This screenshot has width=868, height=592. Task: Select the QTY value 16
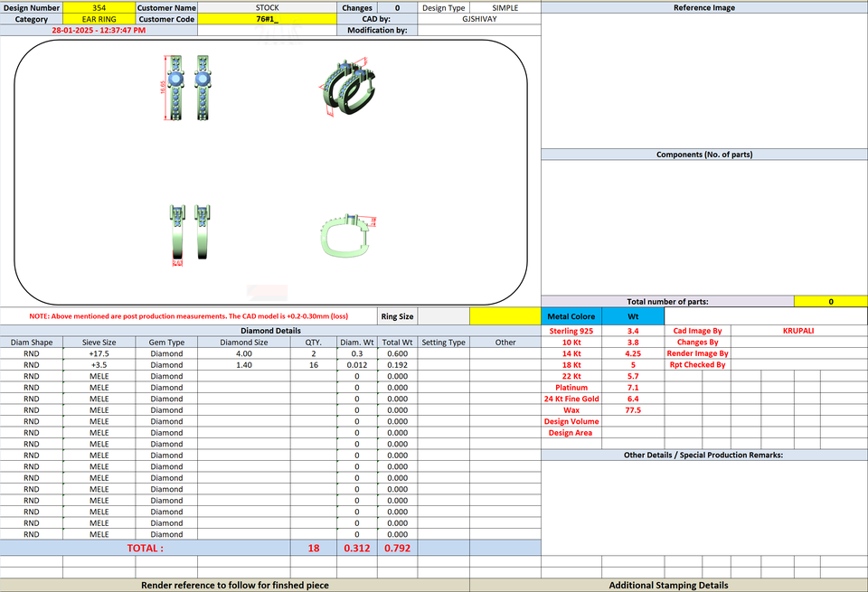(314, 365)
